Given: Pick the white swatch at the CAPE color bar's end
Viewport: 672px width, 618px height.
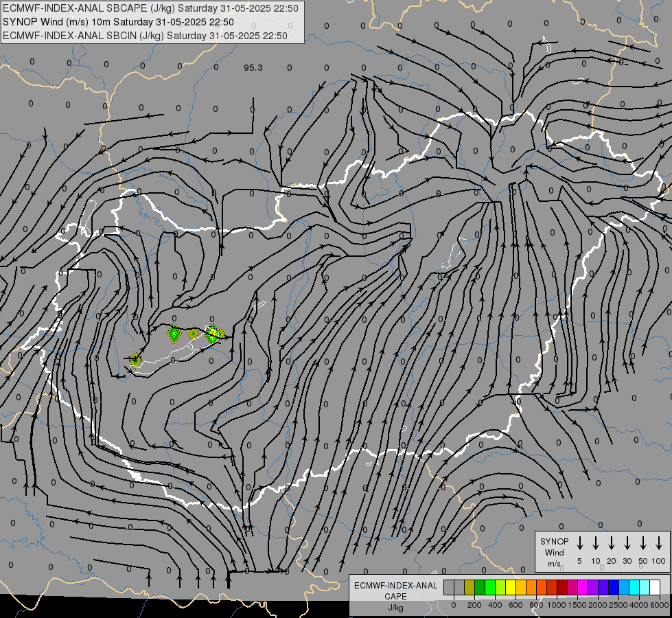Looking at the screenshot, I should click(656, 587).
